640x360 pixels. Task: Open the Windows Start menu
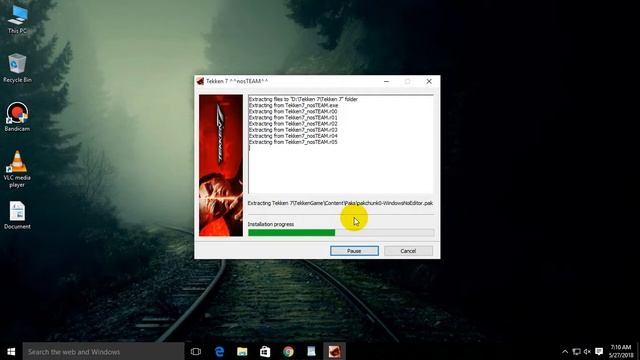pyautogui.click(x=11, y=351)
